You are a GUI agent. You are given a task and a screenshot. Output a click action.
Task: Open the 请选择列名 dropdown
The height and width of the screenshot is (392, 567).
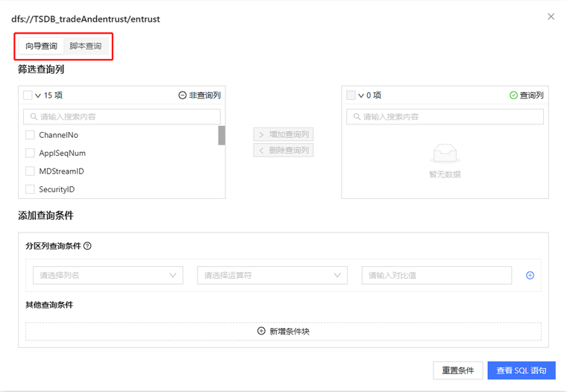click(107, 275)
